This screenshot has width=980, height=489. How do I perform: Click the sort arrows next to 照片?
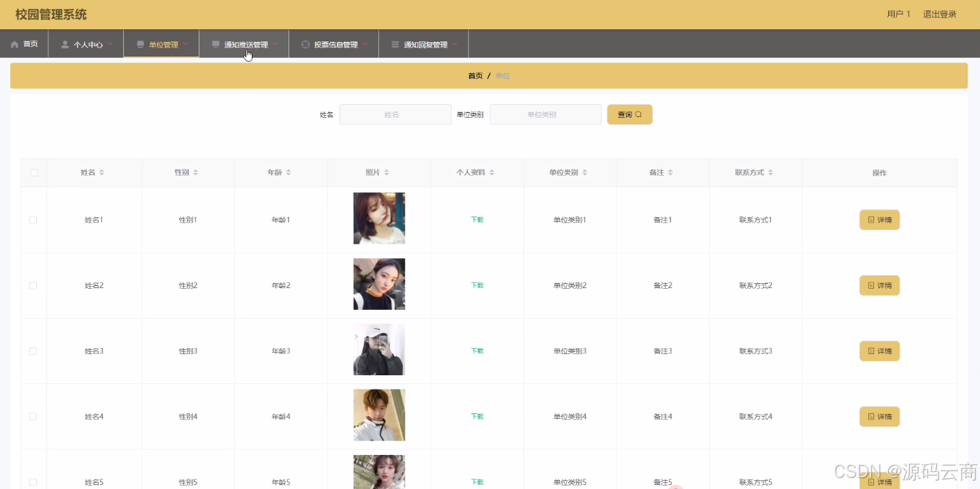[x=387, y=173]
